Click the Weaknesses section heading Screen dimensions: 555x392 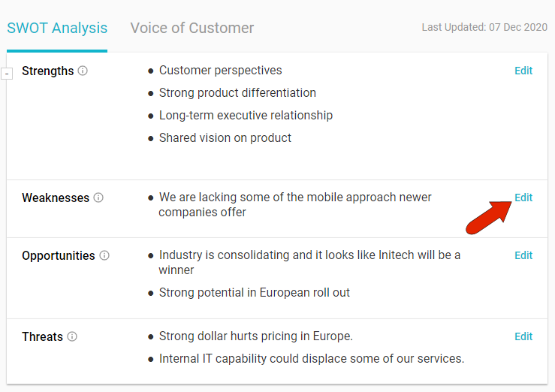(56, 198)
